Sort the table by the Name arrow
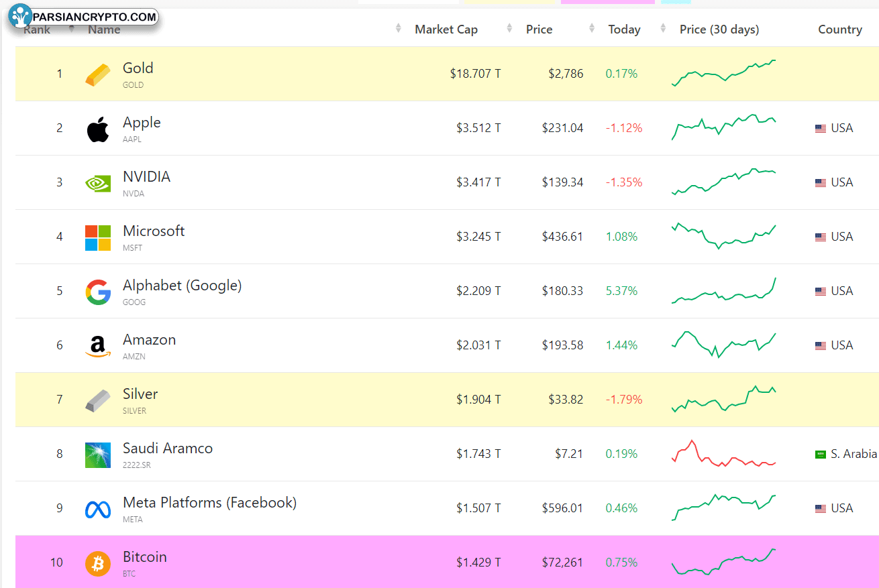Image resolution: width=879 pixels, height=588 pixels. coord(72,28)
